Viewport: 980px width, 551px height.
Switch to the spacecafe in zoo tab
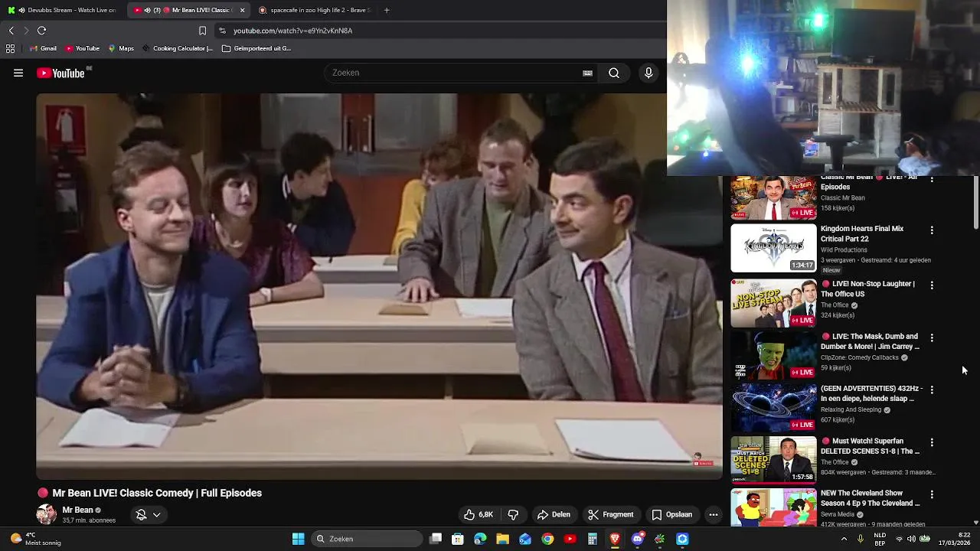click(314, 10)
